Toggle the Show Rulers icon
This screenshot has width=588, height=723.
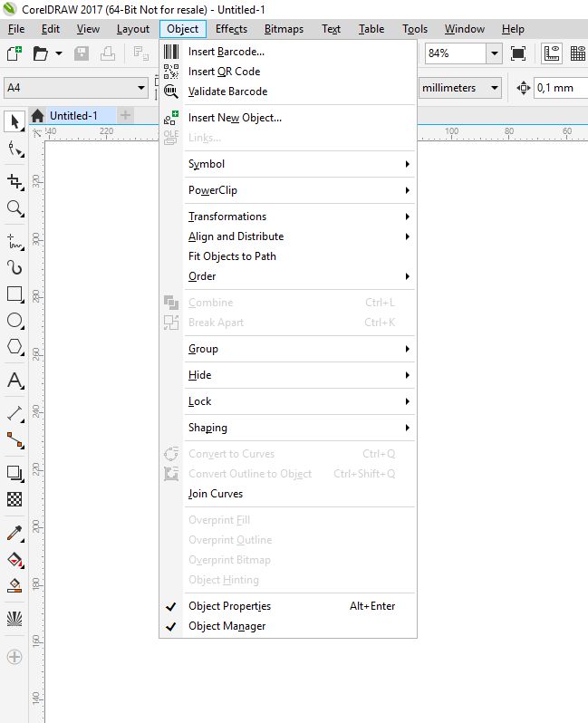click(x=552, y=53)
